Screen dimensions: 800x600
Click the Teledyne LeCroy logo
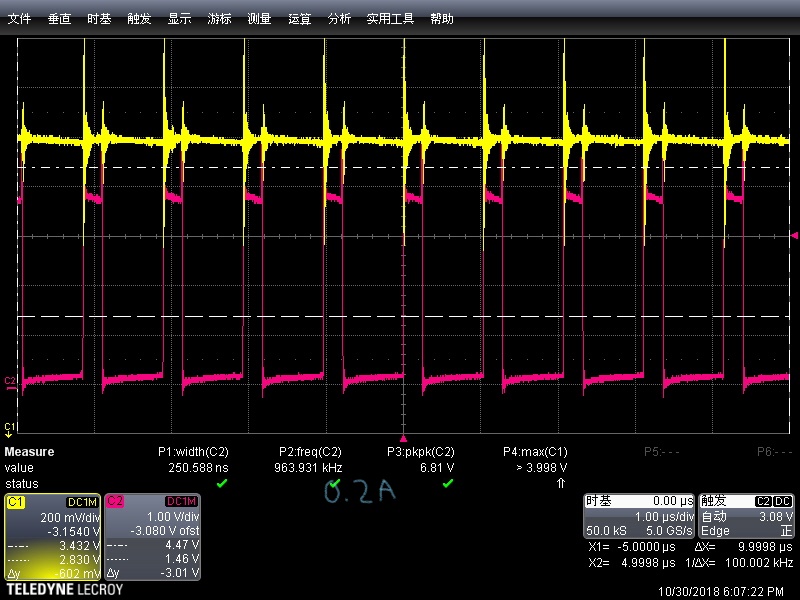click(x=65, y=590)
